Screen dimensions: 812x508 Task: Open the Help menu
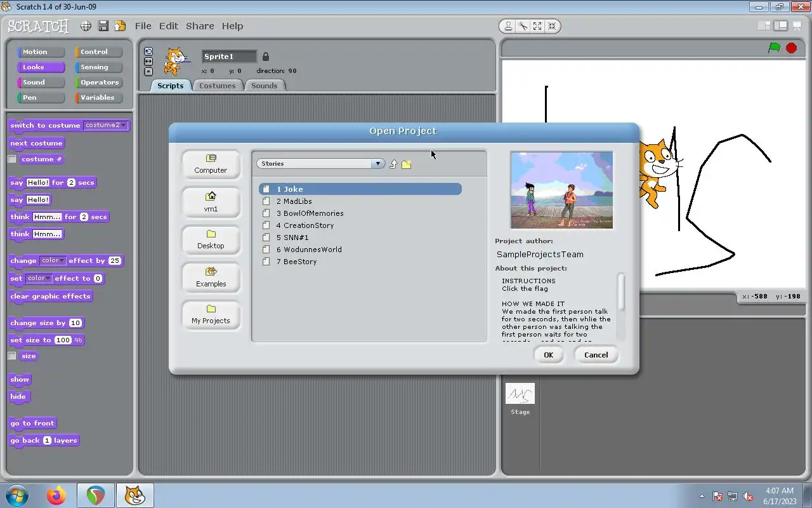click(x=232, y=26)
